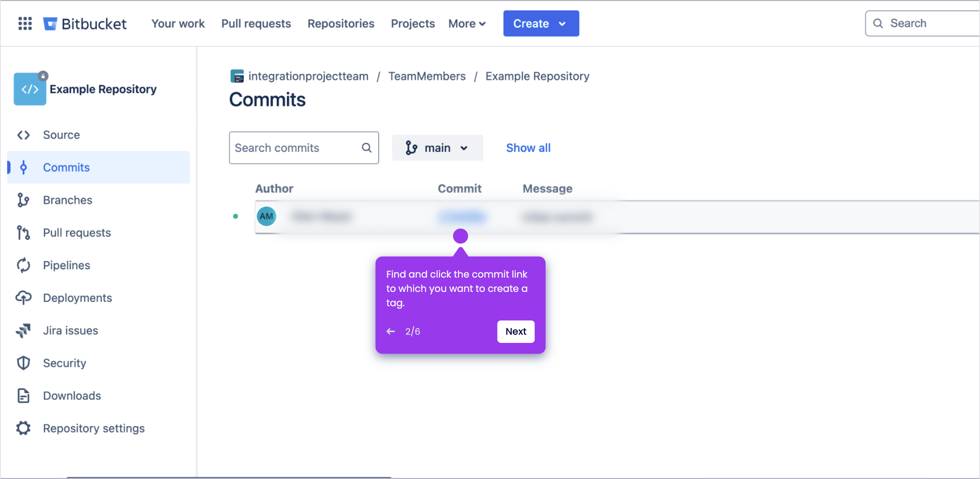Click the Security shield icon

tap(23, 363)
